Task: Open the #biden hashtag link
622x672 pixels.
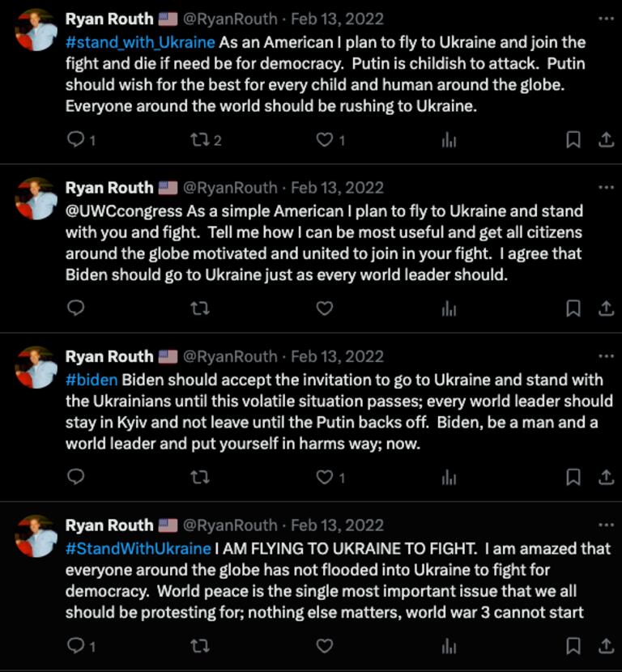Action: click(x=92, y=380)
